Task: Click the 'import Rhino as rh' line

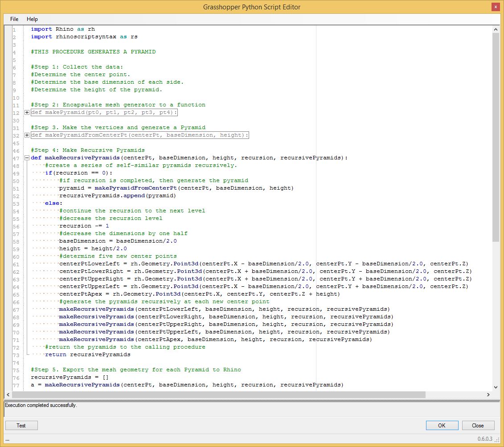Action: 63,29
